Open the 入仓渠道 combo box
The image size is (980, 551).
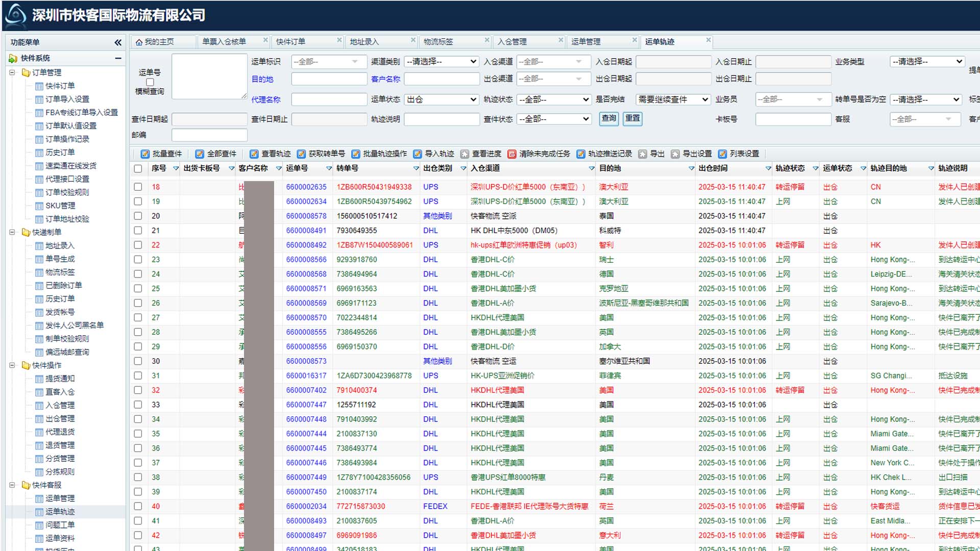[x=554, y=62]
